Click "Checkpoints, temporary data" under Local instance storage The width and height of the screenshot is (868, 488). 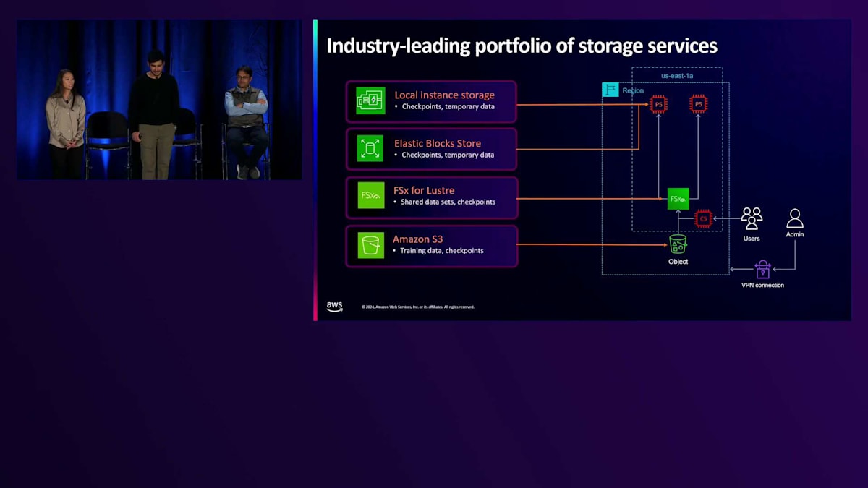448,107
